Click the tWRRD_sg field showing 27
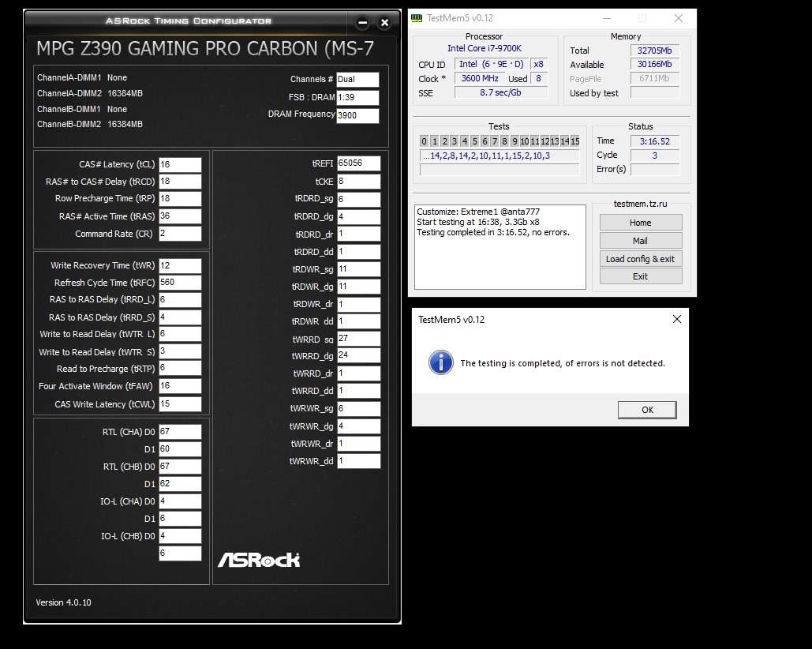The image size is (812, 649). 358,339
